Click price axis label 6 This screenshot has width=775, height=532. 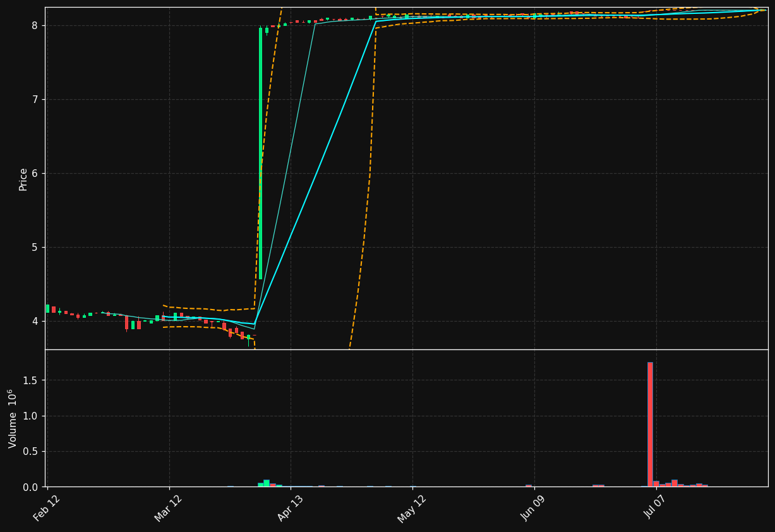[x=35, y=173]
